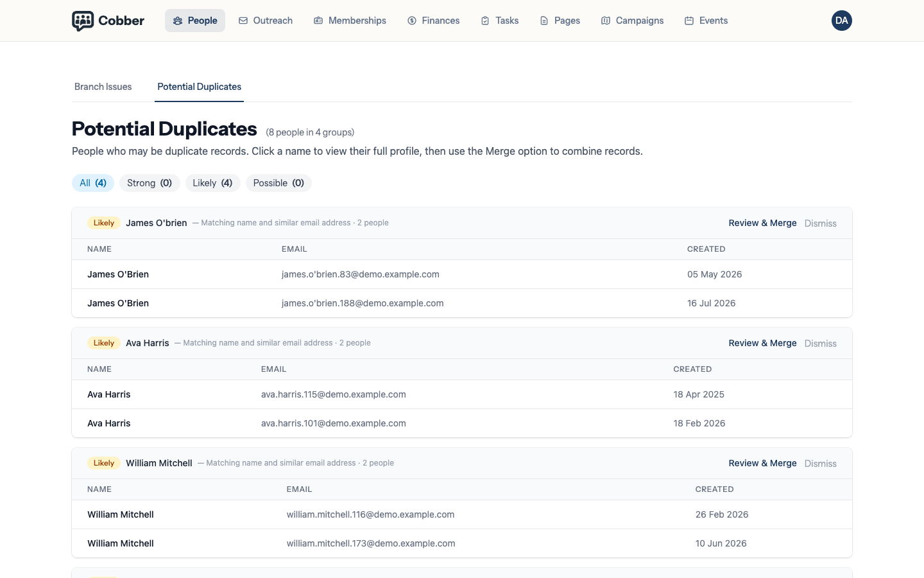This screenshot has height=578, width=924.
Task: Click the 10 Jun 2026 created date
Action: click(x=721, y=543)
